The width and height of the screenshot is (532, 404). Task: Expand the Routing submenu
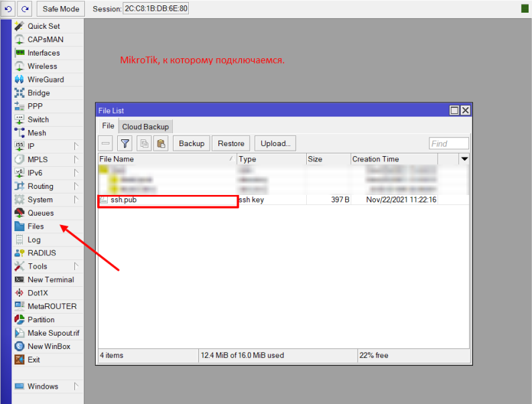(x=48, y=186)
